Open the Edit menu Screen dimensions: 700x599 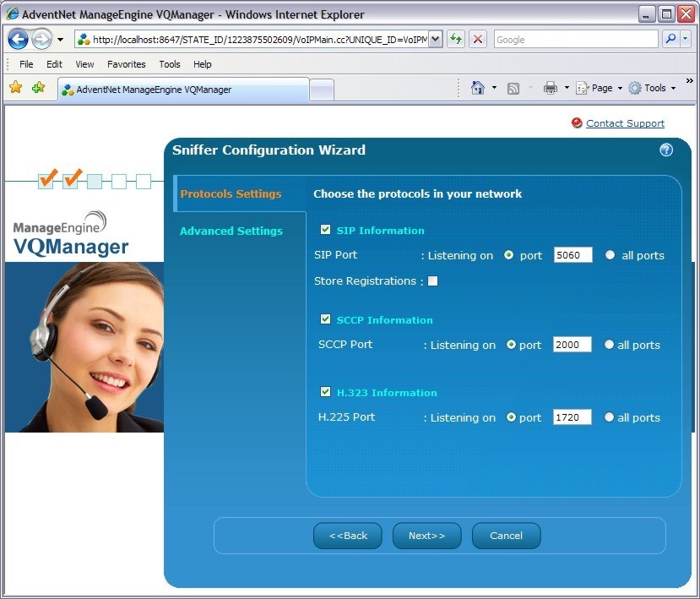(54, 64)
